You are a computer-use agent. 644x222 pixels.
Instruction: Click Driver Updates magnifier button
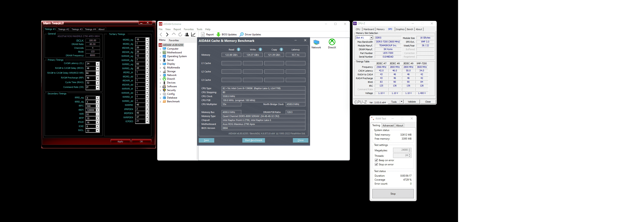[x=250, y=35]
